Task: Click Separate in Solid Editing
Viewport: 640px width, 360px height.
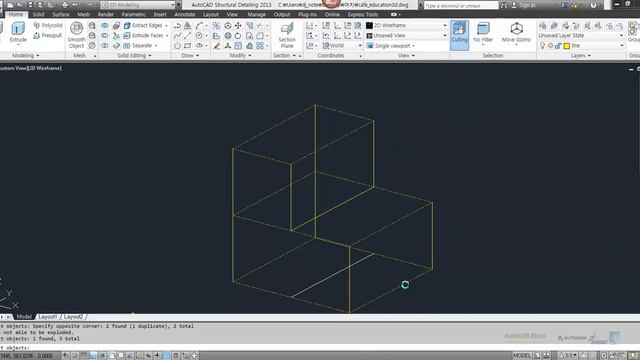Action: 138,46
